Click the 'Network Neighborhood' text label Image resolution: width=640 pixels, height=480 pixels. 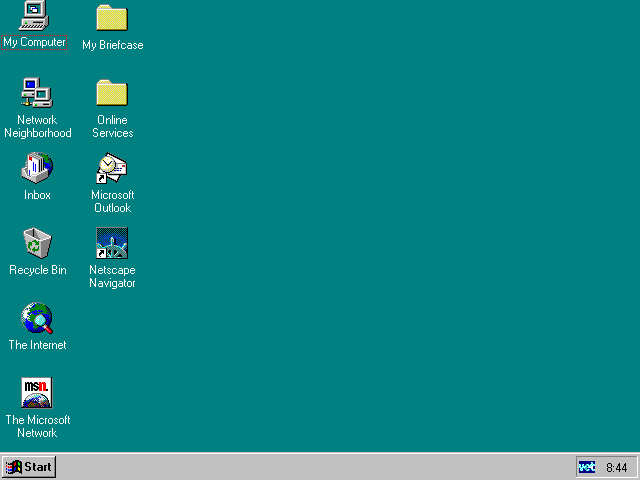coord(38,127)
